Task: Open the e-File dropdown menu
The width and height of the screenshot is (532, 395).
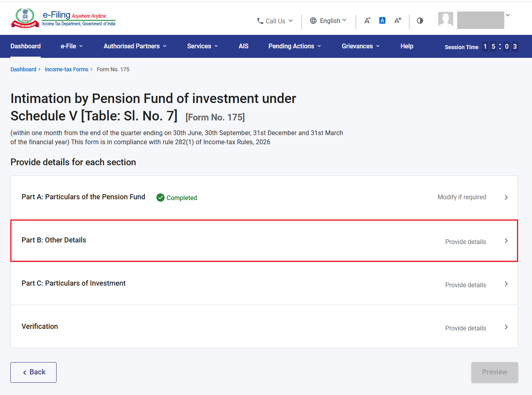Action: point(72,46)
